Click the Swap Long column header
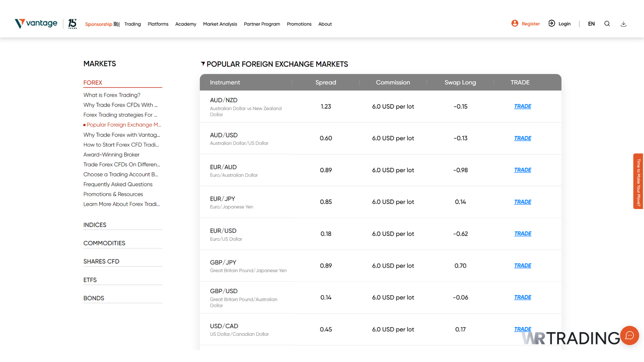The width and height of the screenshot is (644, 362). (460, 82)
